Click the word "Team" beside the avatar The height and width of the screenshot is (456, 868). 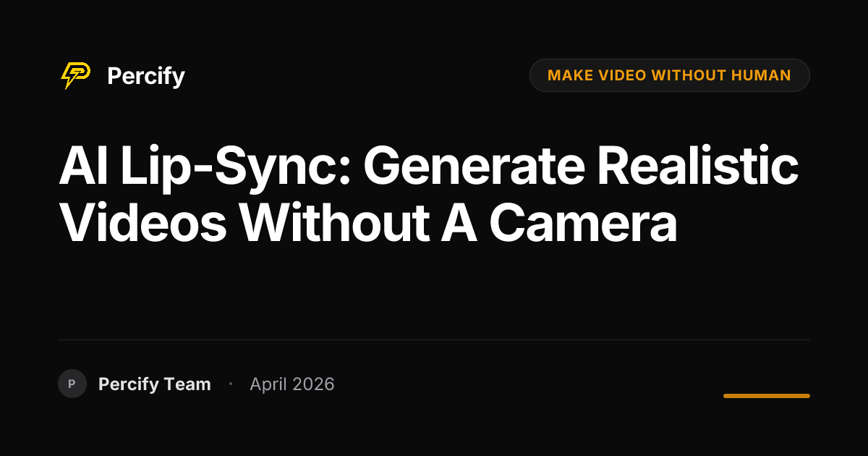pyautogui.click(x=188, y=384)
